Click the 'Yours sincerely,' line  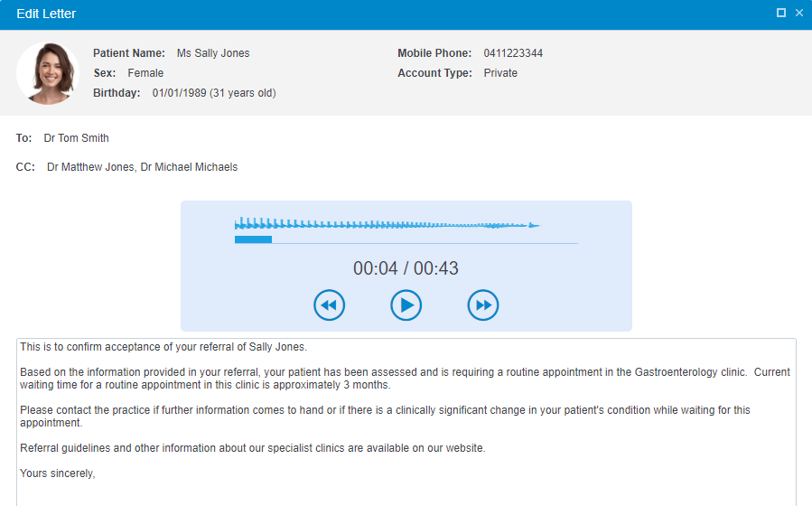click(x=58, y=473)
